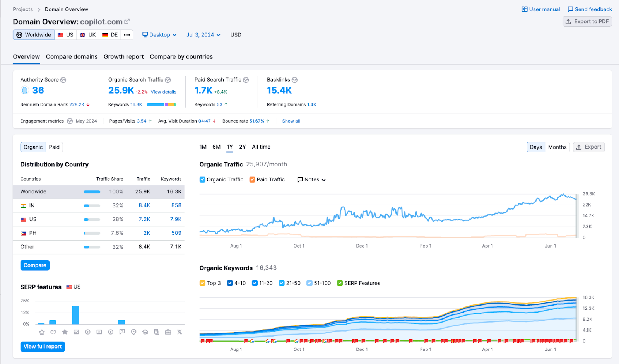Screen dimensions: 619x364
Task: Click the image pack bar in SERP chart
Action: click(75, 315)
